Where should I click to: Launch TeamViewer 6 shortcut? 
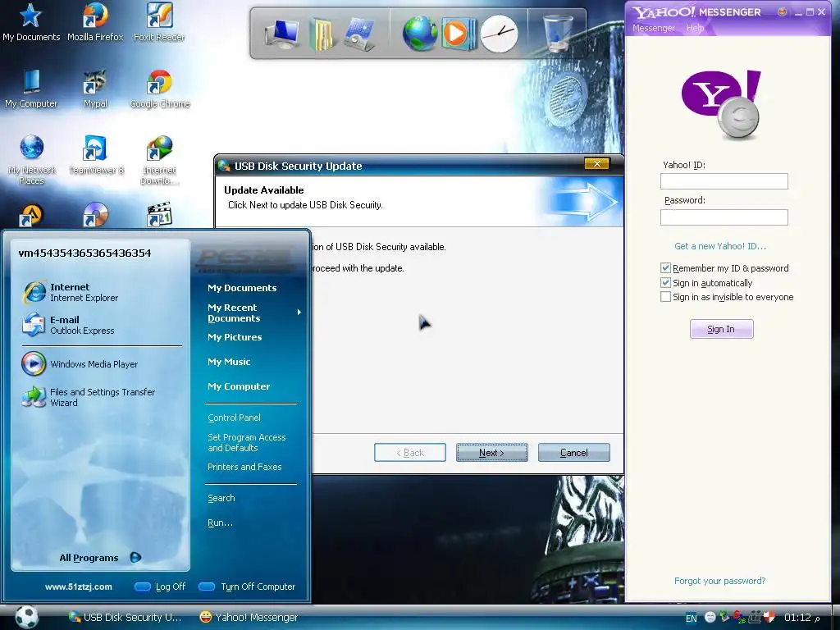coord(96,155)
